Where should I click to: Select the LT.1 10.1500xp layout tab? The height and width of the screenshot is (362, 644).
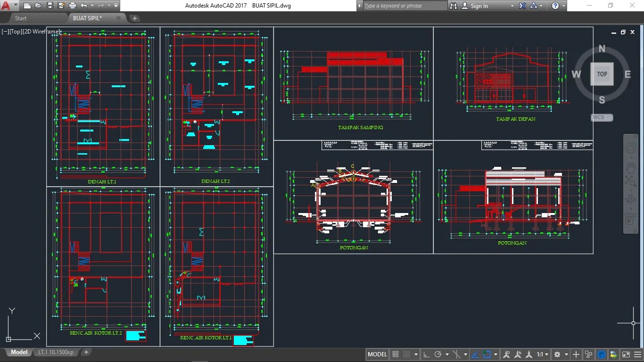coord(56,352)
